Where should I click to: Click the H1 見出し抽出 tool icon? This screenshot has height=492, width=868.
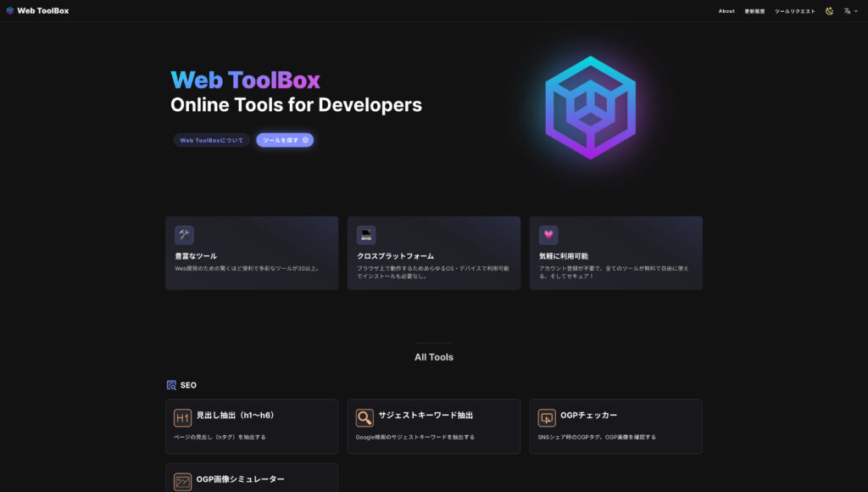182,417
